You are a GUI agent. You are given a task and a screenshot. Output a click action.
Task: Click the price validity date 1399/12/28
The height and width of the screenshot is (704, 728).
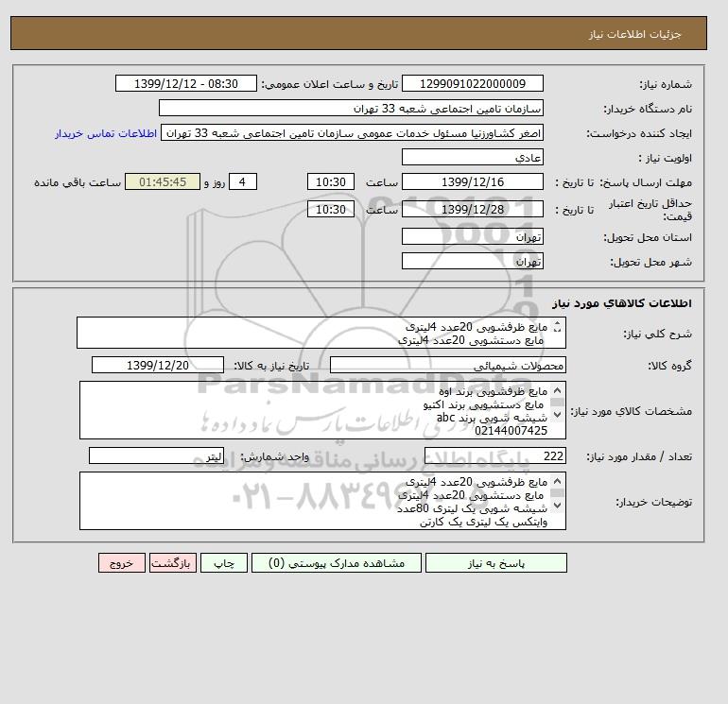pyautogui.click(x=472, y=210)
